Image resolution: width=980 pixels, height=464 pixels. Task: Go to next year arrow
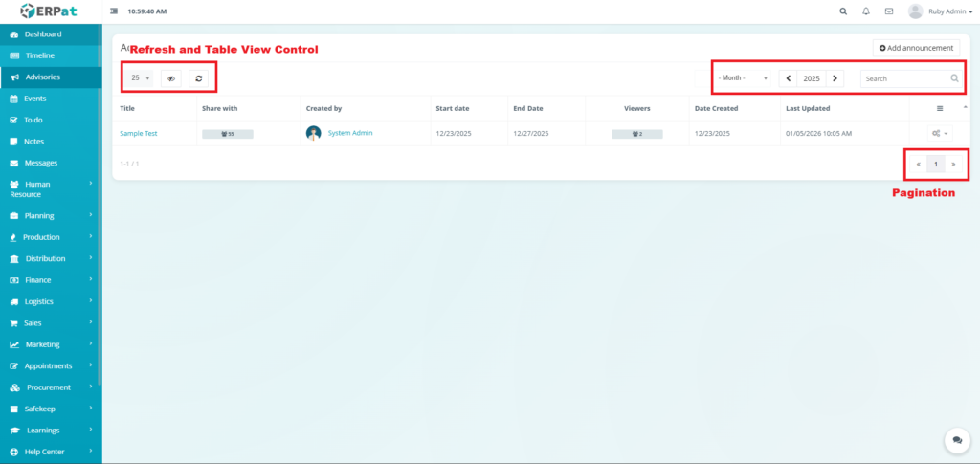835,78
